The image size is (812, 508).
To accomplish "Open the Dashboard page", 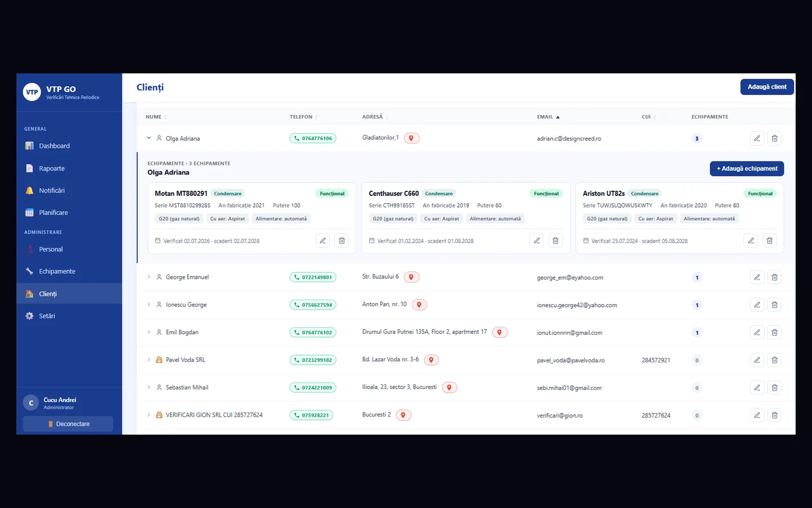I will pyautogui.click(x=69, y=146).
